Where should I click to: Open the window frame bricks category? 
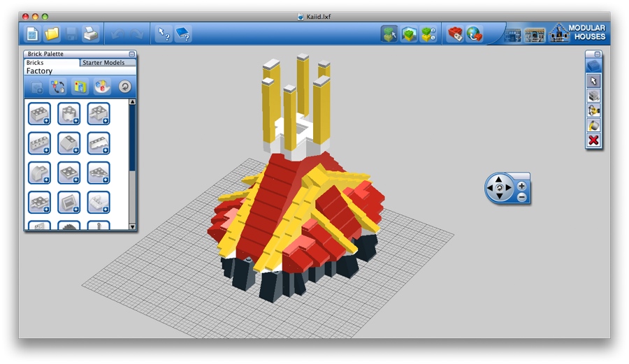69,203
